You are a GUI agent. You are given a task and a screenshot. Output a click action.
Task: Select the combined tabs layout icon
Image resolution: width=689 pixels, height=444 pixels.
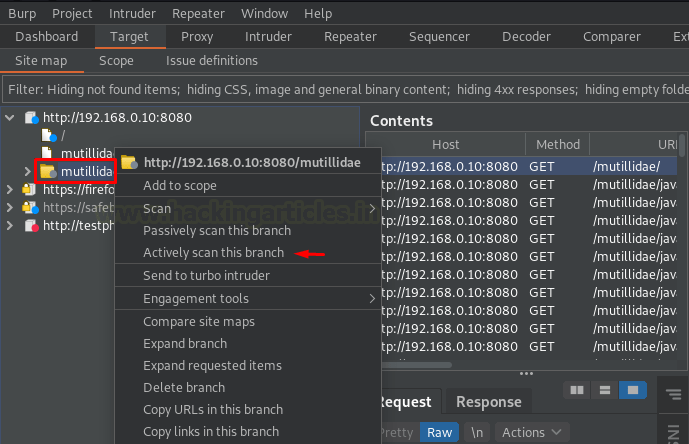631,390
